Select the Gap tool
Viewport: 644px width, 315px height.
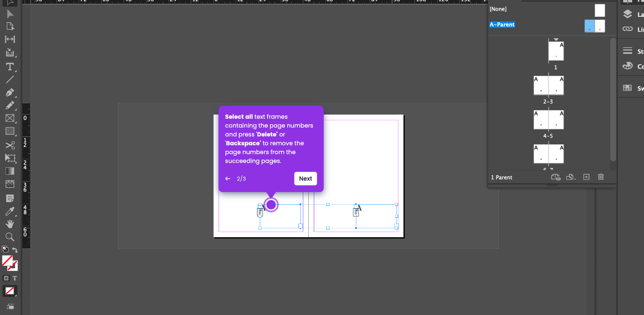[x=10, y=40]
